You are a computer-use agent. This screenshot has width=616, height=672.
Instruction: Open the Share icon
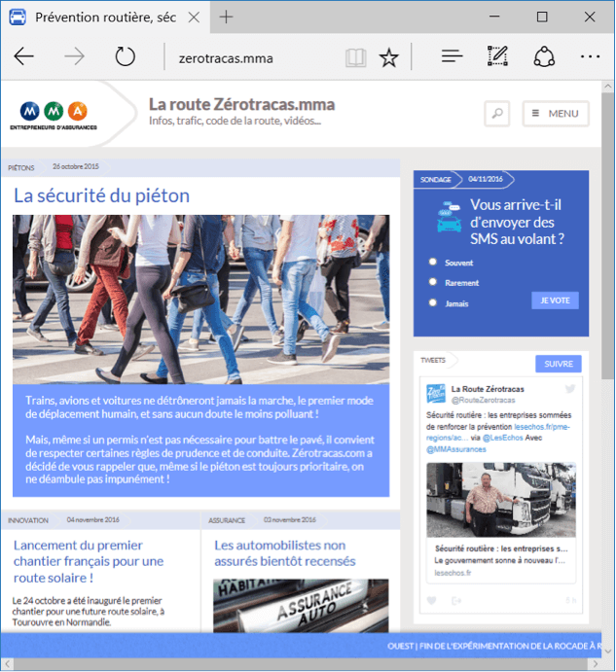pyautogui.click(x=544, y=56)
